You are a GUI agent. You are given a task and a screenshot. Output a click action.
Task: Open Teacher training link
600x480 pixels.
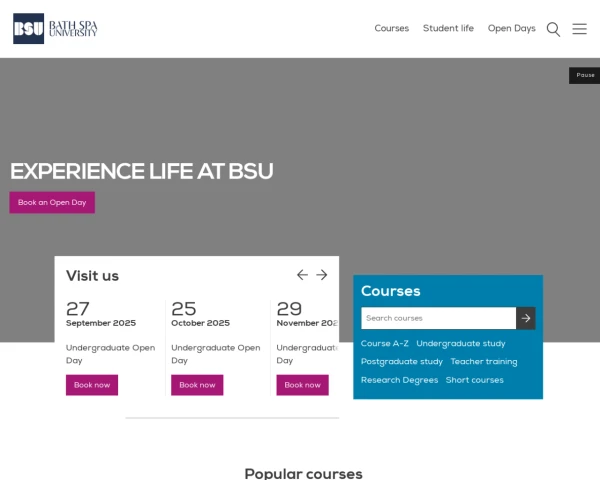484,362
